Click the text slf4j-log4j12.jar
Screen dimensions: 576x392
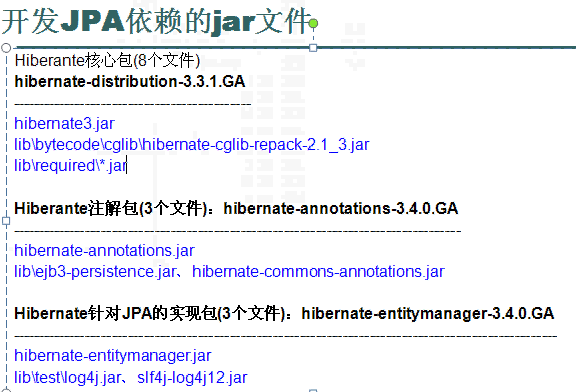pyautogui.click(x=192, y=377)
